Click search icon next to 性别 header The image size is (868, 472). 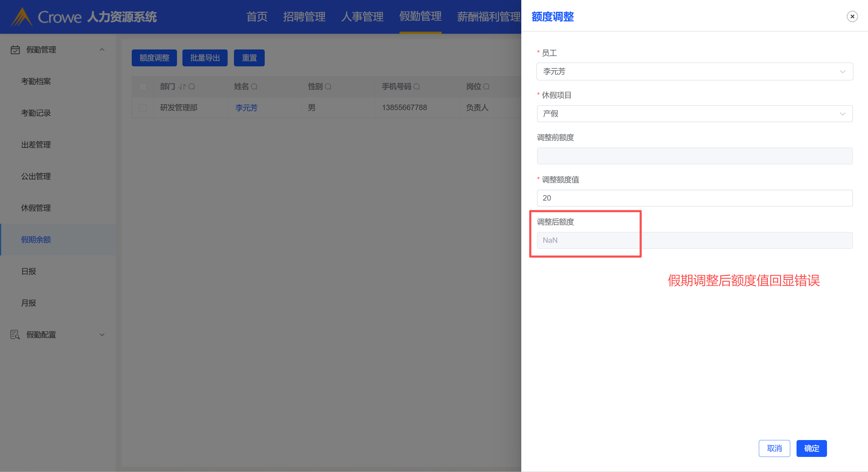tap(328, 87)
